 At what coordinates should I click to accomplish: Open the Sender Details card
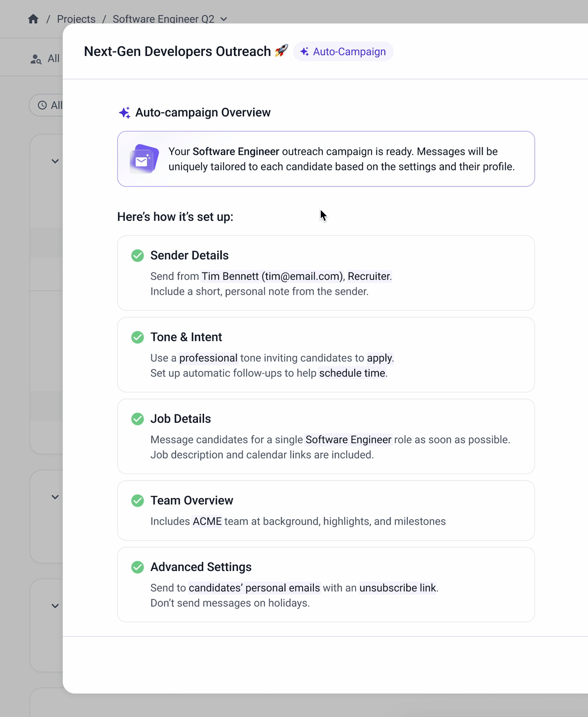point(326,273)
